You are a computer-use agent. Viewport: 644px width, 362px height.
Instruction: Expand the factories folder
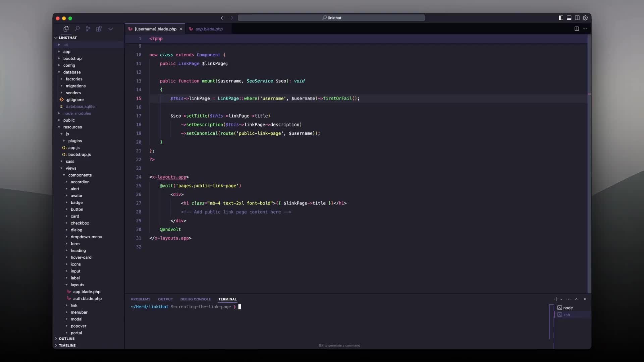tap(89, 79)
